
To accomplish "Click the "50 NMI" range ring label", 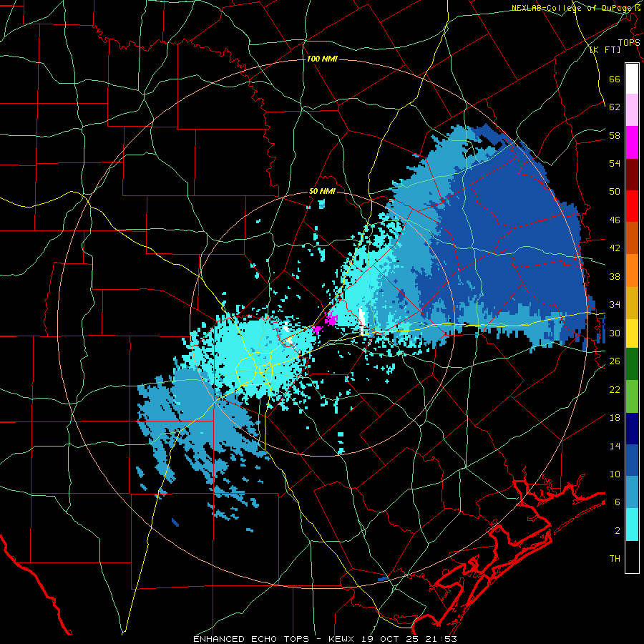I will tap(321, 191).
